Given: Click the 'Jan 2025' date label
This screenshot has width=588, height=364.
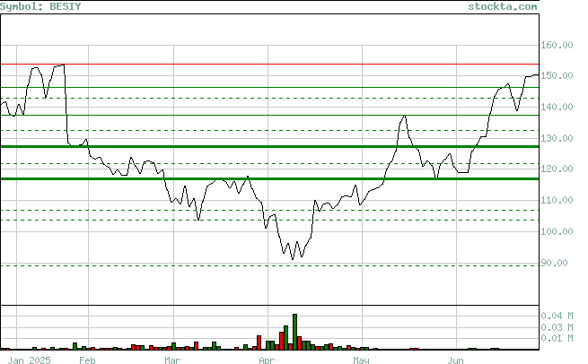Looking at the screenshot, I should (x=30, y=360).
